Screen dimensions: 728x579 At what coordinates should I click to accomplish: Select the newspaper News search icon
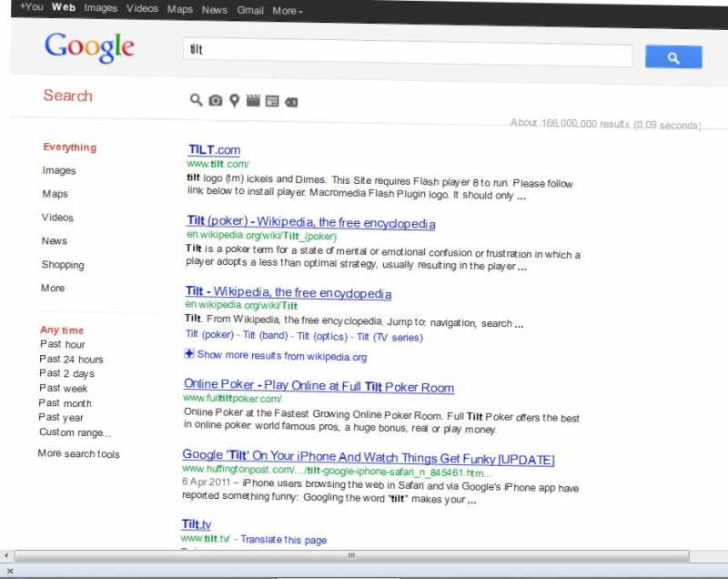[272, 101]
